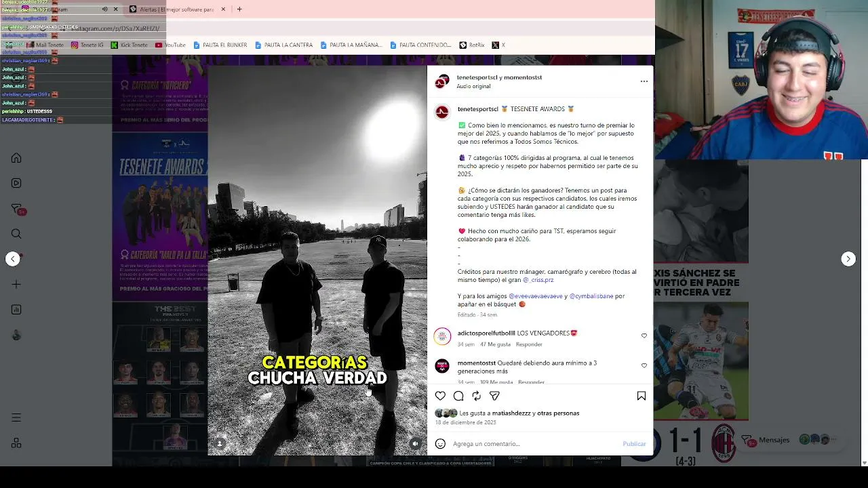This screenshot has height=488, width=868.
Task: Open tenetesportscl profile from post header
Action: [478, 77]
